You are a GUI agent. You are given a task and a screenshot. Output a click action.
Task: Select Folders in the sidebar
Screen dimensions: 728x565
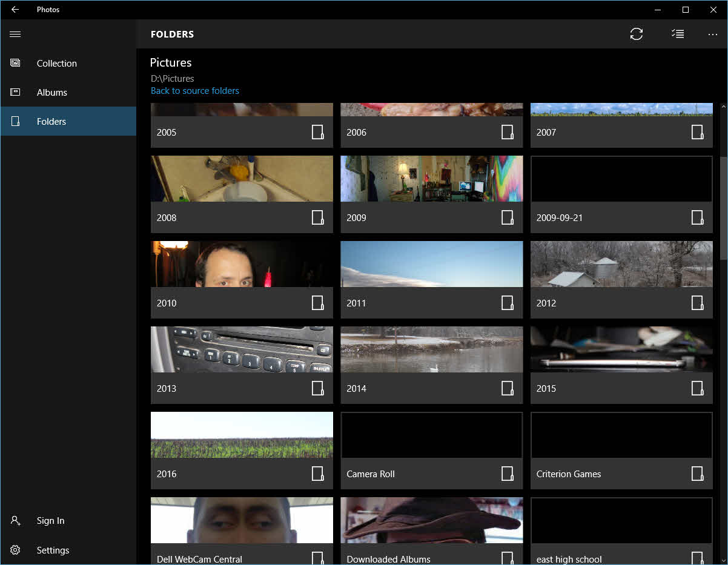pos(51,122)
